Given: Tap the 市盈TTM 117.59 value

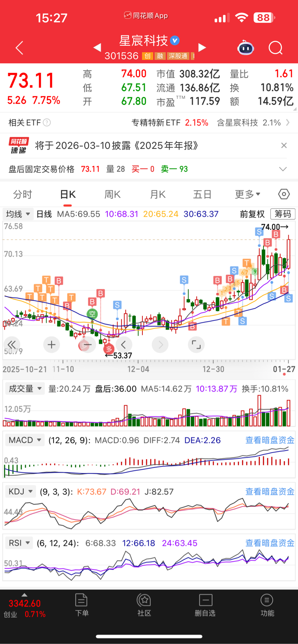Looking at the screenshot, I should click(188, 102).
